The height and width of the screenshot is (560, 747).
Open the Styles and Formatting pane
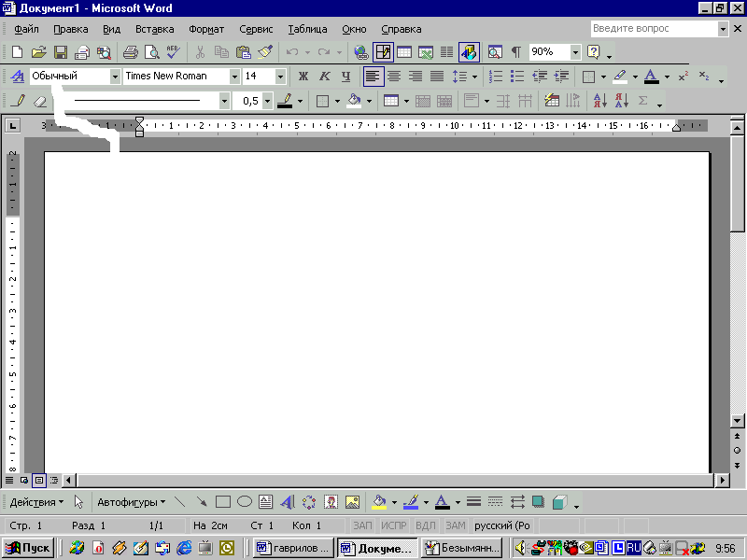point(17,77)
